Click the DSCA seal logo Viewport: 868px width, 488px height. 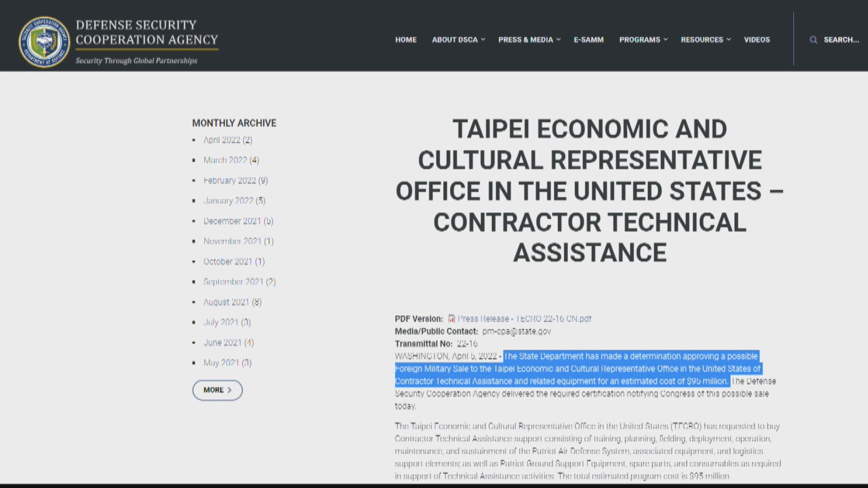click(x=44, y=42)
